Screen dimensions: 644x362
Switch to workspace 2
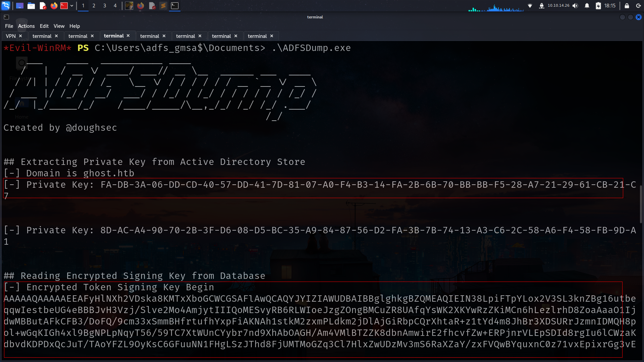click(94, 6)
